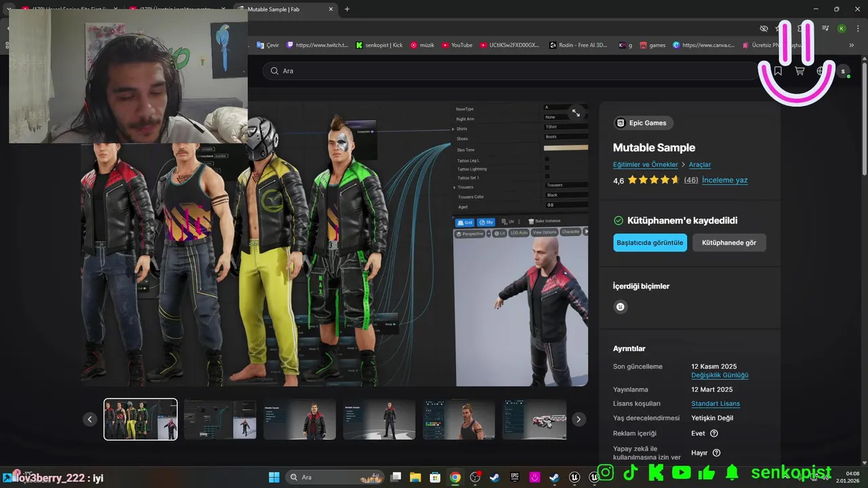This screenshot has height=488, width=868.
Task: Click the crossed-eye icon in address bar
Action: pyautogui.click(x=764, y=28)
